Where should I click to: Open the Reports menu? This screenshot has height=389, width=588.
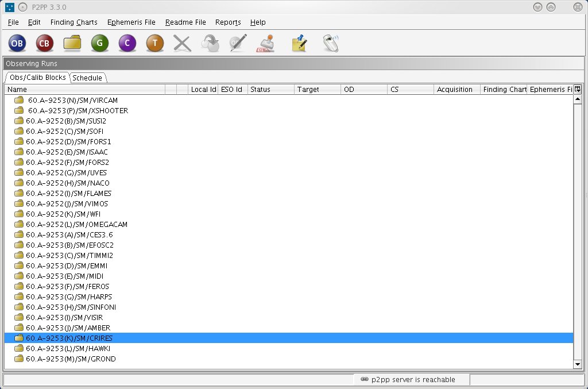point(228,22)
